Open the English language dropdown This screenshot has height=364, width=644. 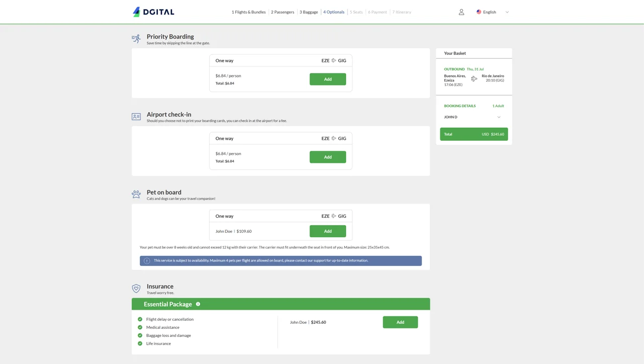point(490,12)
